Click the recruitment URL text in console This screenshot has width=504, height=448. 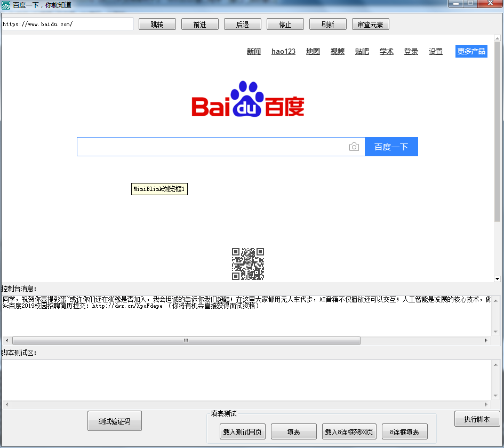[x=127, y=306]
